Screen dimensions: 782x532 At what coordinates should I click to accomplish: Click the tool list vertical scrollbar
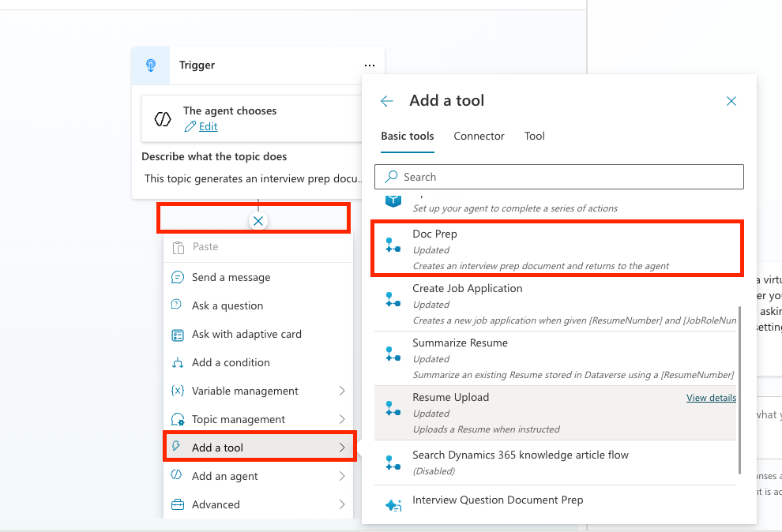[x=739, y=390]
